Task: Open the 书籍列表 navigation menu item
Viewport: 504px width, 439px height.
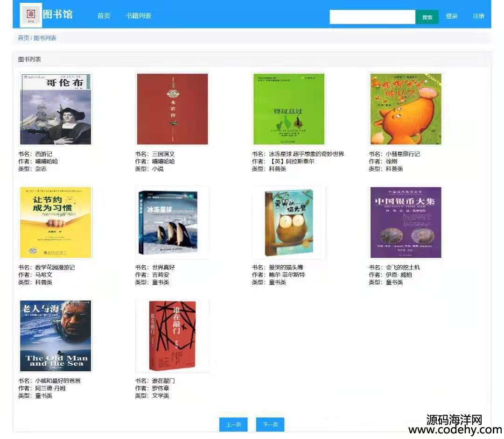Action: [139, 16]
